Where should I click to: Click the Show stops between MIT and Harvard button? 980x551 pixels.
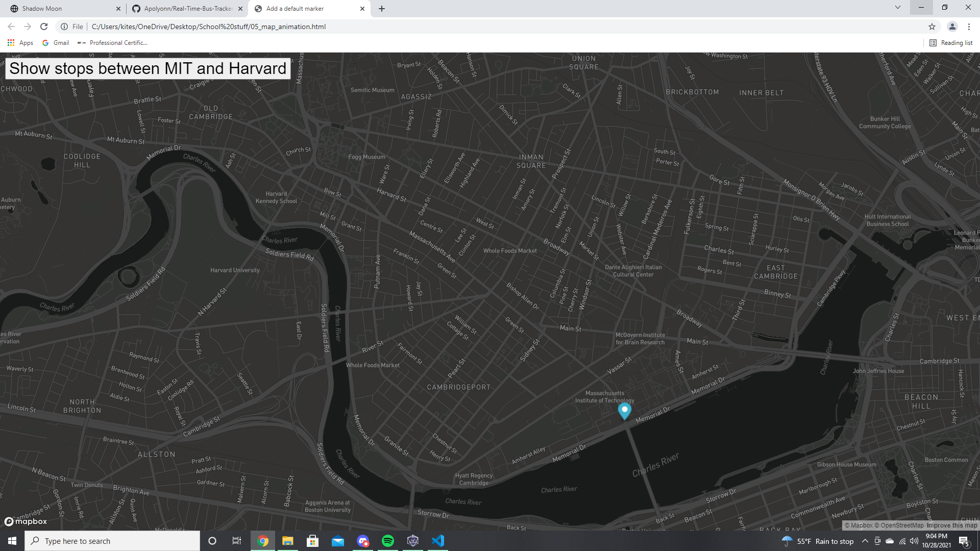pyautogui.click(x=148, y=68)
